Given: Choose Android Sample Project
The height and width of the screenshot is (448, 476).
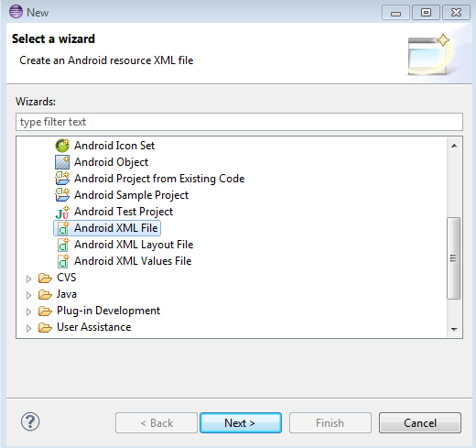Looking at the screenshot, I should pos(131,195).
